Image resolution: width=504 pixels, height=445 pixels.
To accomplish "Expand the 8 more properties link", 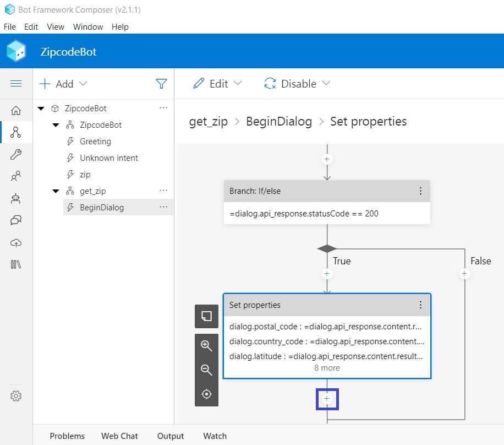I will tap(327, 367).
